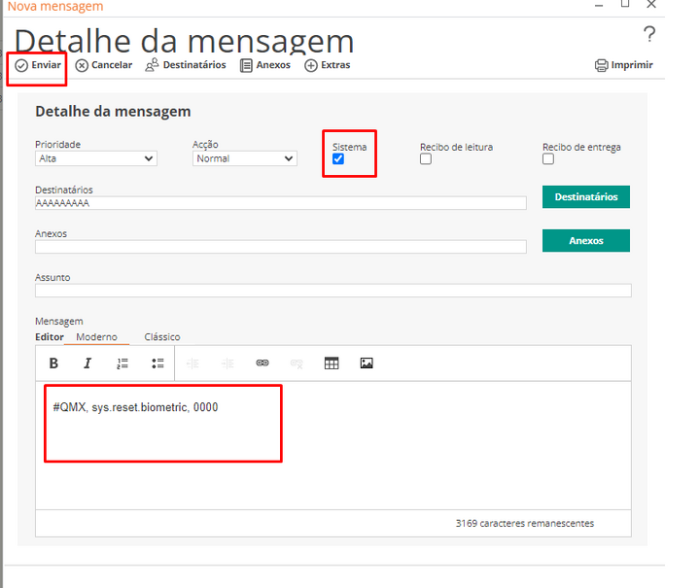Enable Recibo de leitura checkbox
The width and height of the screenshot is (700, 588).
click(x=426, y=159)
